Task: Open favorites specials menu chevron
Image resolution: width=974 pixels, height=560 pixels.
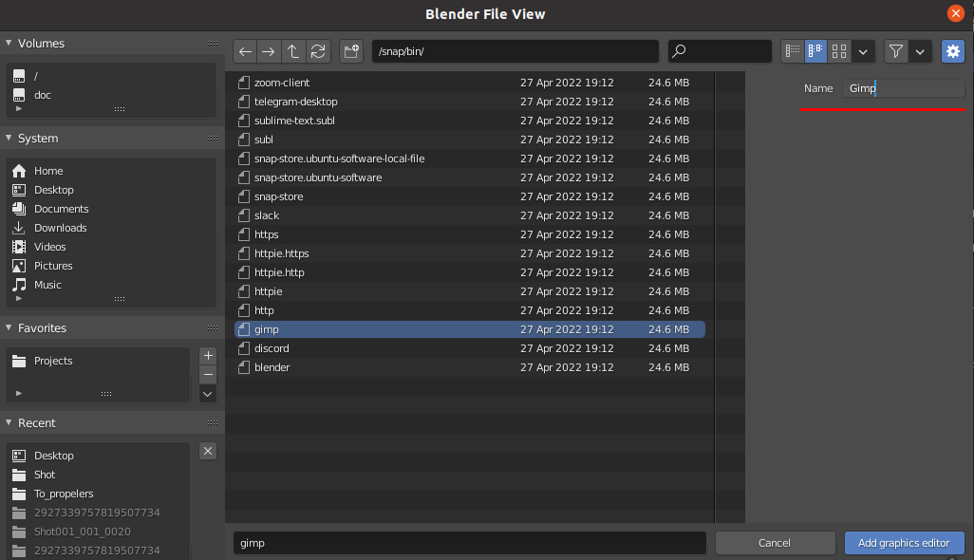Action: 208,394
